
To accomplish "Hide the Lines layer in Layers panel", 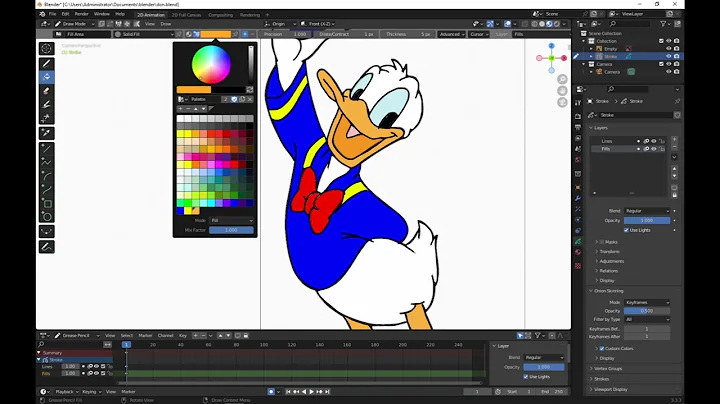I will (653, 141).
